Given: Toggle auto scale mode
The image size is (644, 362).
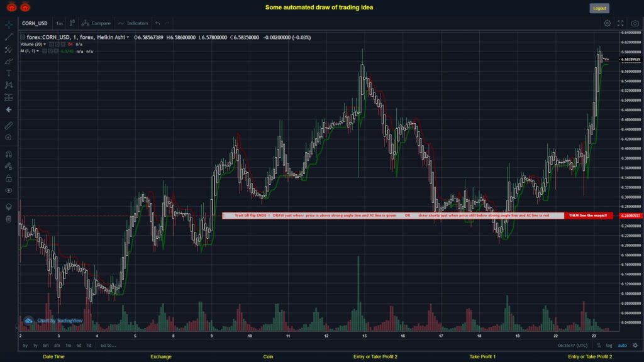Looking at the screenshot, I should (623, 346).
